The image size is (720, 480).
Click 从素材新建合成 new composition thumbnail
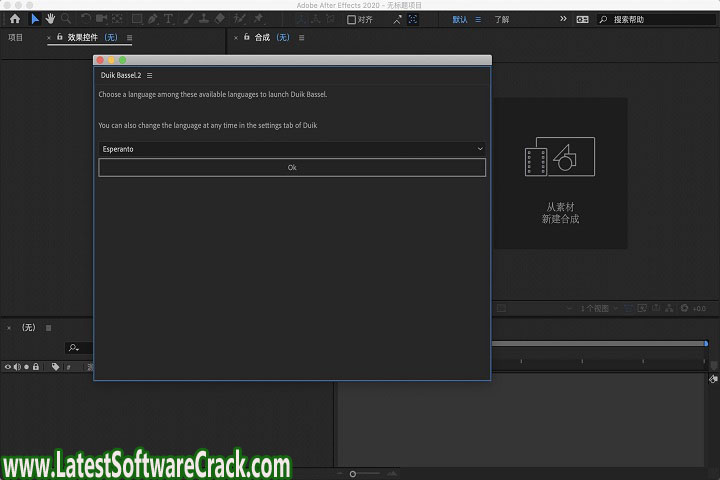point(560,173)
